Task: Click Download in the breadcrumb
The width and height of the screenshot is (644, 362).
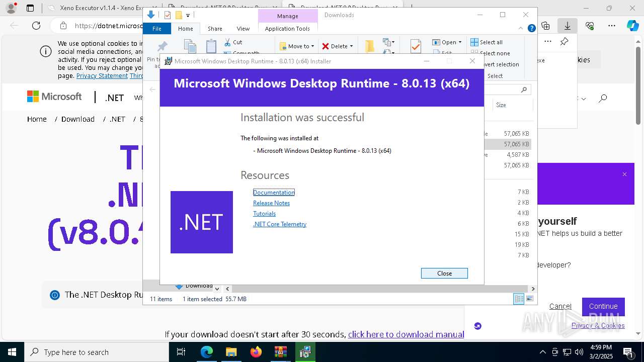Action: (x=78, y=119)
